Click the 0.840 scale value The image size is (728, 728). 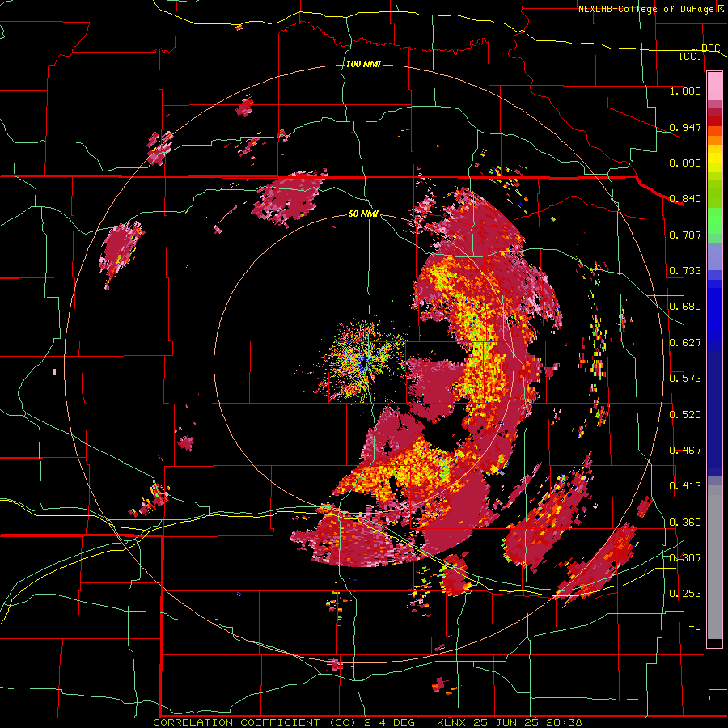(685, 199)
